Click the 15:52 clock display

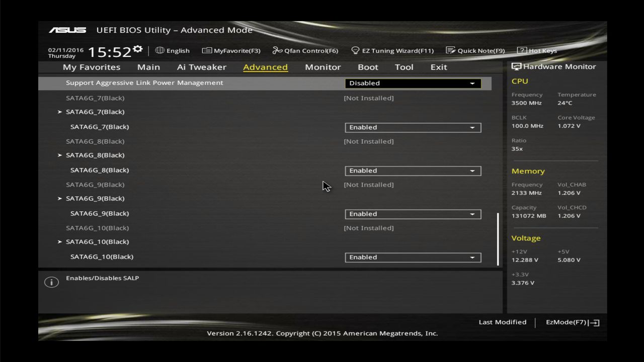pos(109,52)
